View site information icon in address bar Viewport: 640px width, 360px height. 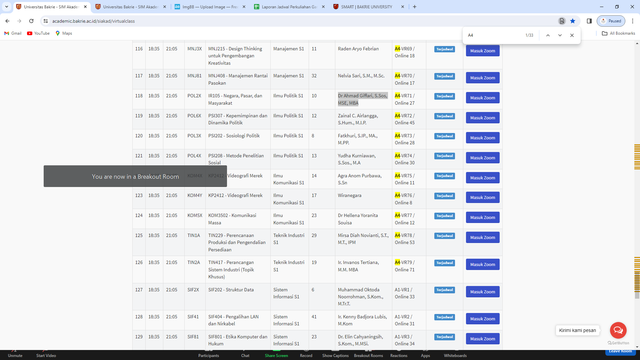point(46,21)
